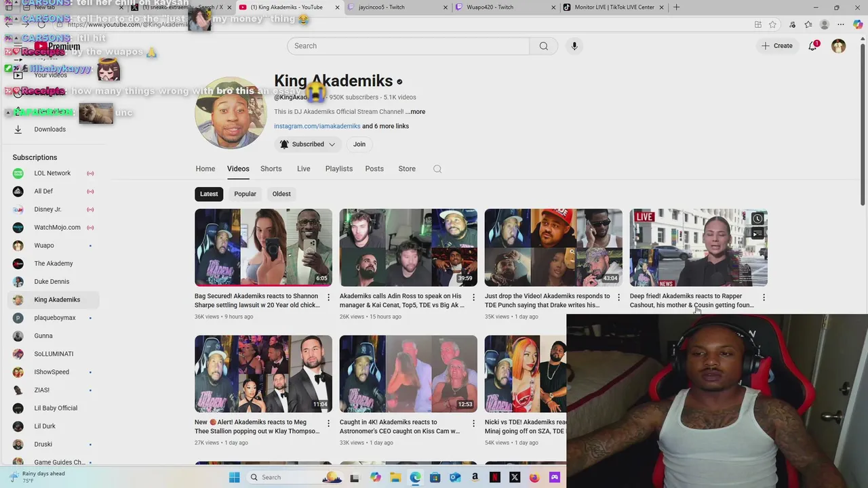Screen dimensions: 868x488
Task: Open the and 6 more links text
Action: coord(385,126)
